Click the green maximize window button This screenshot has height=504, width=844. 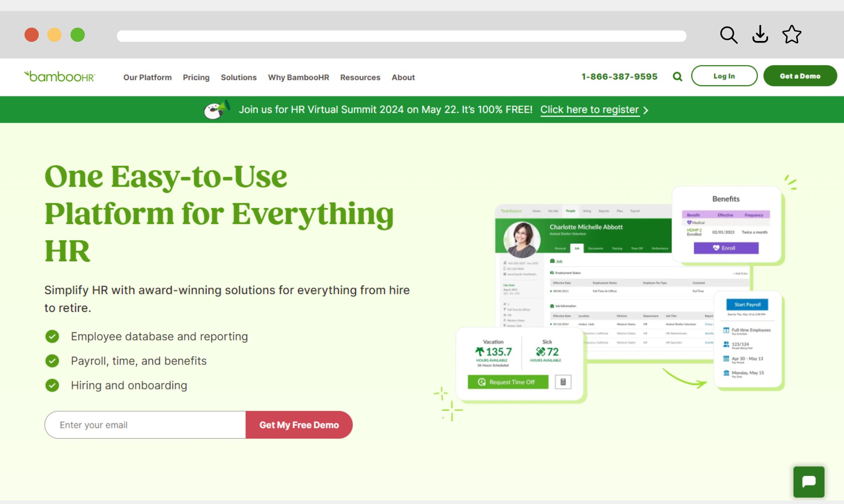78,35
